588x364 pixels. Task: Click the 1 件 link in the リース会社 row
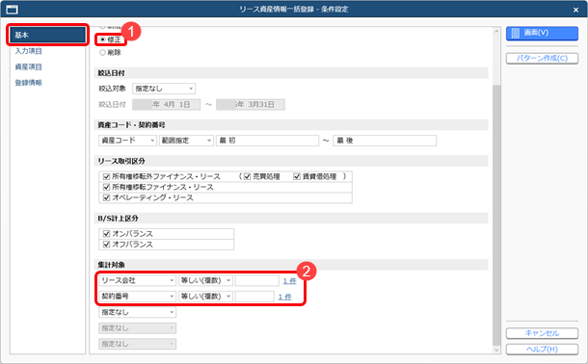[289, 281]
